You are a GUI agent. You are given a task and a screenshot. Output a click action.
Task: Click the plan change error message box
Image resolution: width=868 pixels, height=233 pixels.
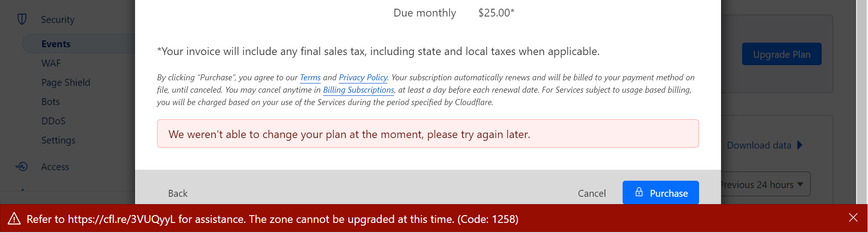click(x=428, y=134)
